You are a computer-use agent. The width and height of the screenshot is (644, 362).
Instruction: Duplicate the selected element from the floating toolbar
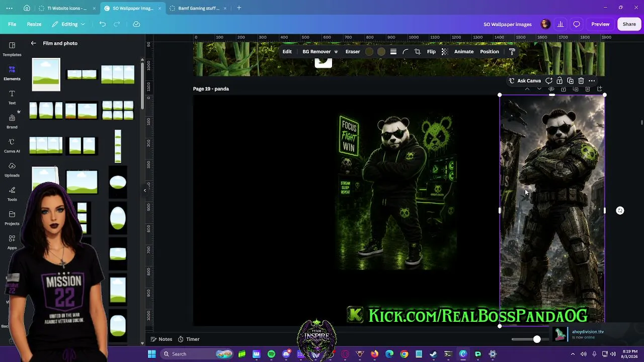(570, 81)
